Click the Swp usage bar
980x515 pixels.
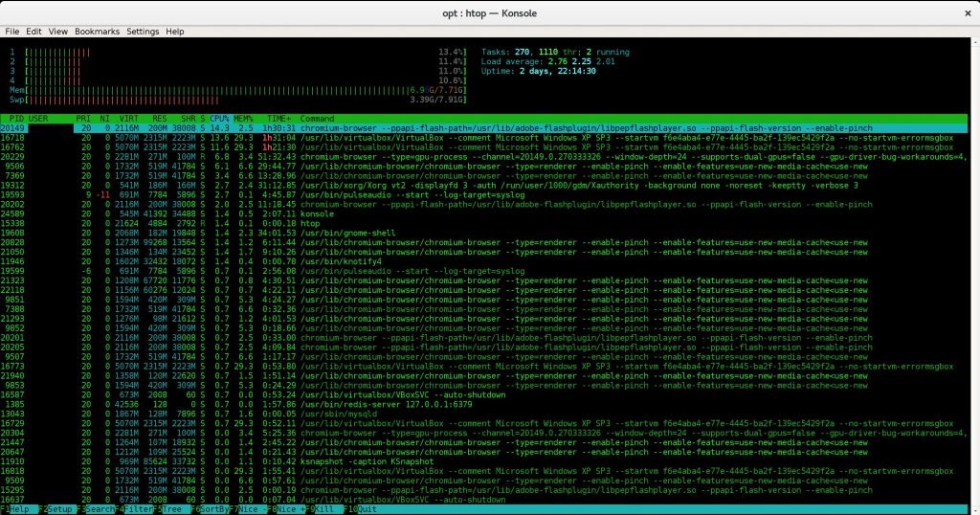pyautogui.click(x=237, y=100)
